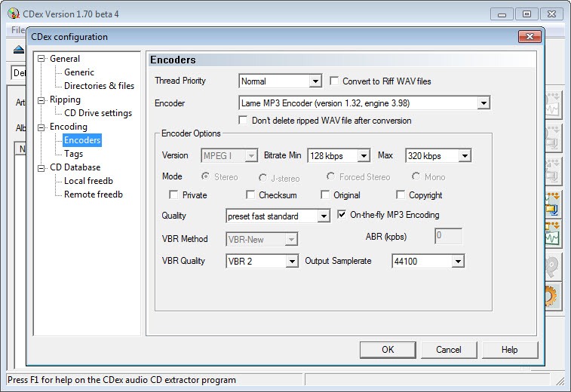Check the Copyright checkbox
Screen dimensions: 571x392
[x=401, y=194]
